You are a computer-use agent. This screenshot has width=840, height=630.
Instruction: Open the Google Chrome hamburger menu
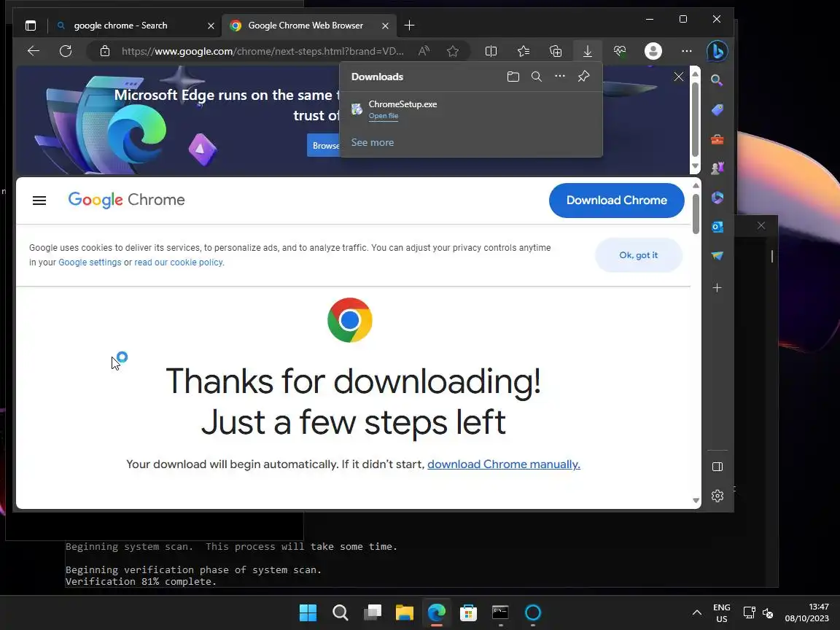point(39,201)
